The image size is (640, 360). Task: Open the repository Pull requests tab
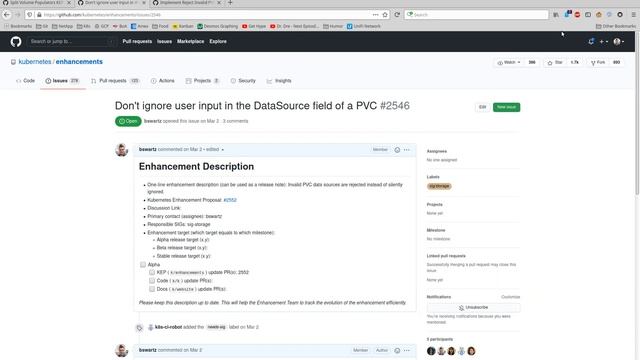click(115, 81)
